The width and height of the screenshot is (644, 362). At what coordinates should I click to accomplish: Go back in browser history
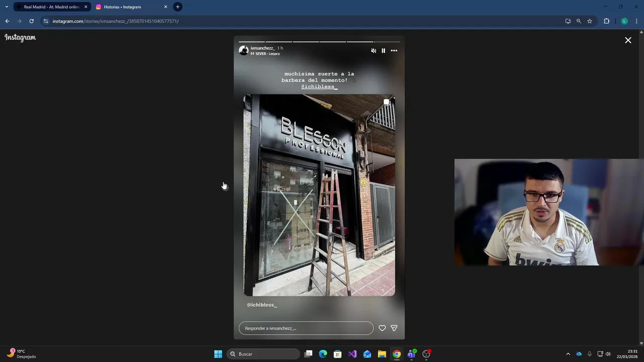coord(7,21)
